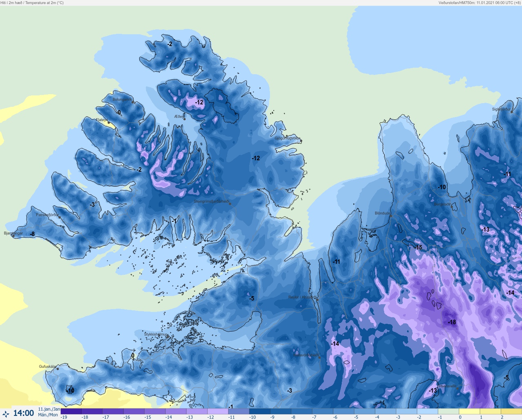Click the -3 reading above Patreksfjörður
This screenshot has width=522, height=420.
click(x=92, y=205)
